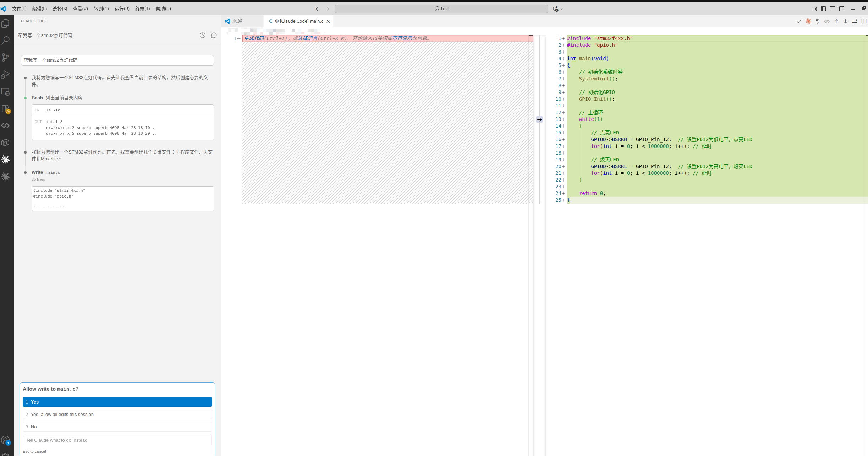The image size is (868, 456).
Task: Click checkmark to accept diff changes
Action: coord(799,21)
